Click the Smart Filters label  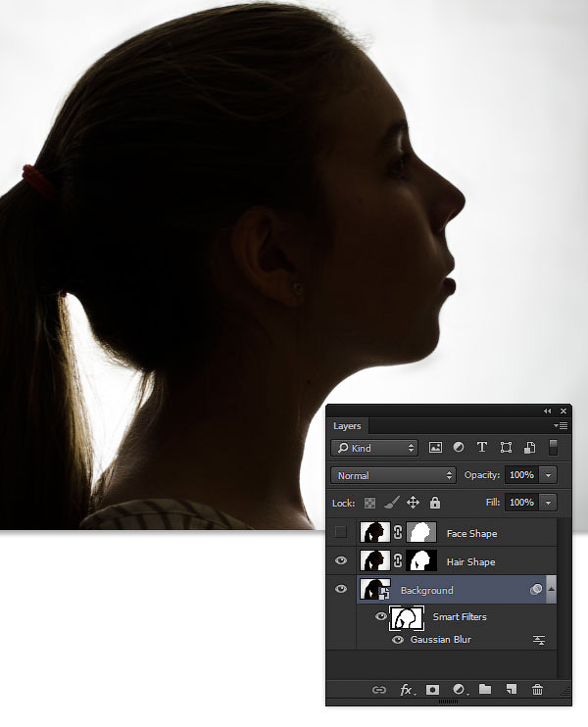[x=460, y=617]
